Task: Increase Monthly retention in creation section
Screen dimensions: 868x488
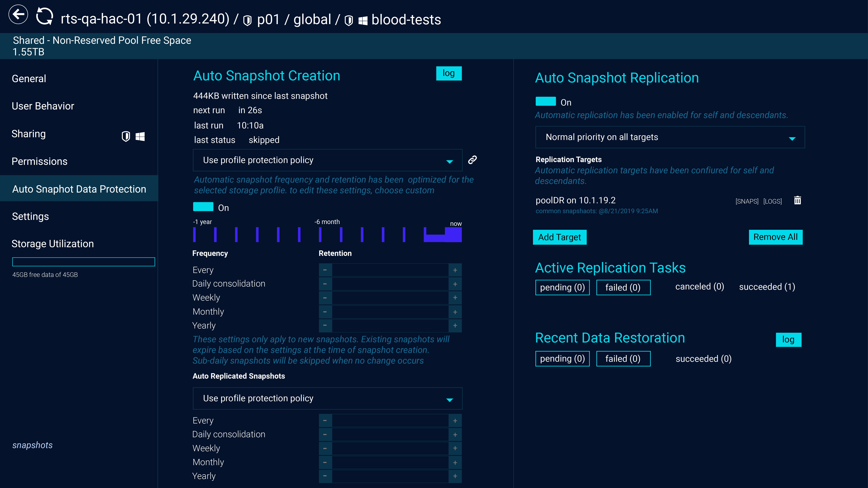Action: [x=455, y=312]
